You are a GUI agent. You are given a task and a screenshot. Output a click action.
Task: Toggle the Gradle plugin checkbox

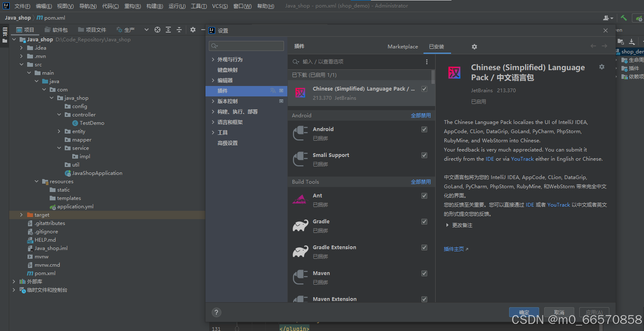424,222
